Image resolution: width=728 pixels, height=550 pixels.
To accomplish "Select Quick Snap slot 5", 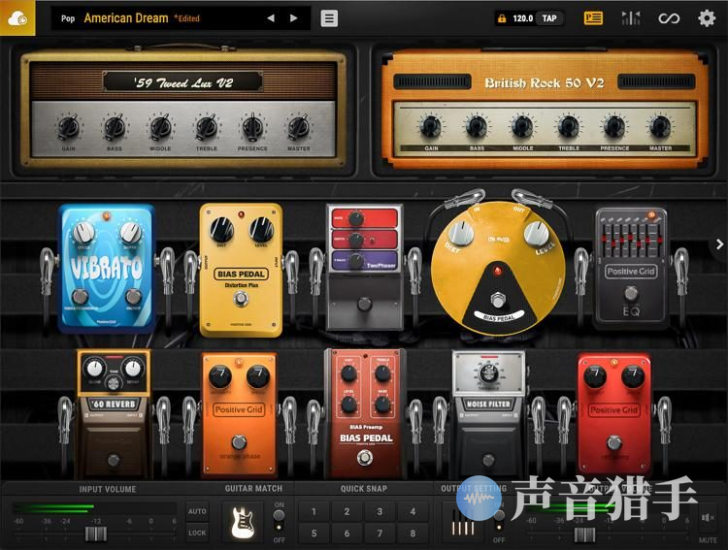I will click(314, 533).
